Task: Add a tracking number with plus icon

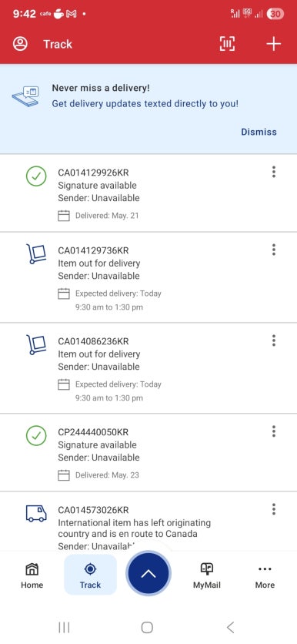Action: 273,44
